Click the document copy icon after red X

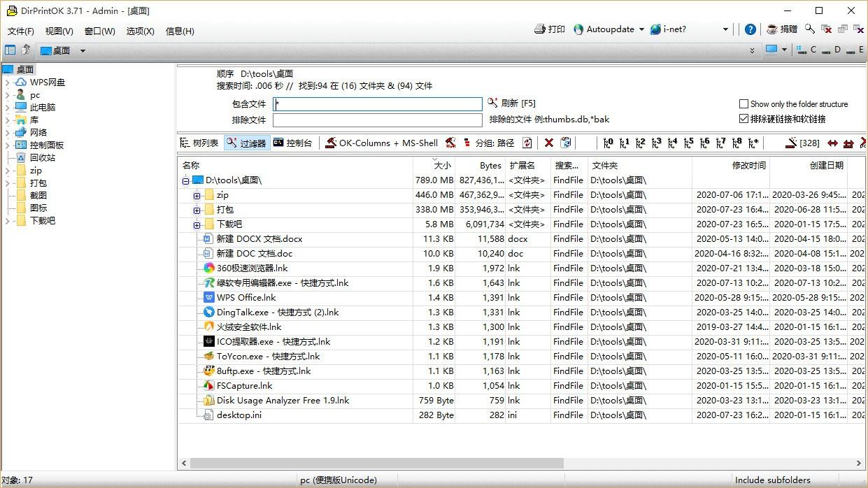tap(566, 143)
